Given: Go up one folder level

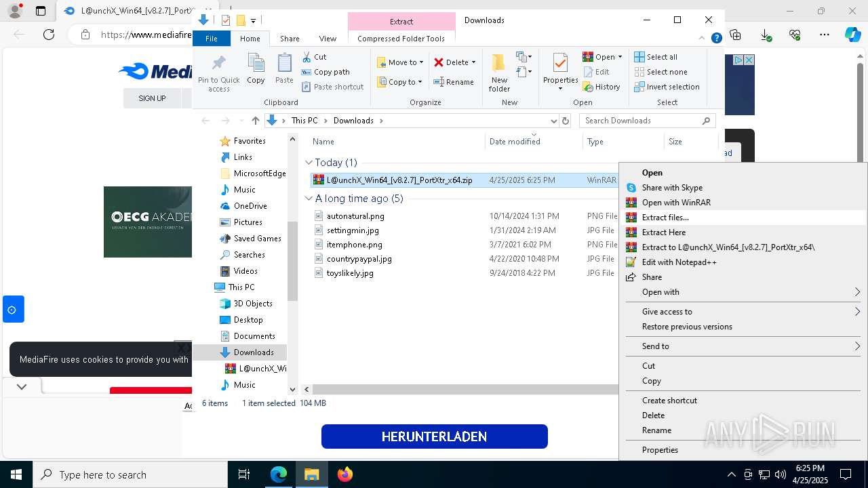Looking at the screenshot, I should pos(255,121).
